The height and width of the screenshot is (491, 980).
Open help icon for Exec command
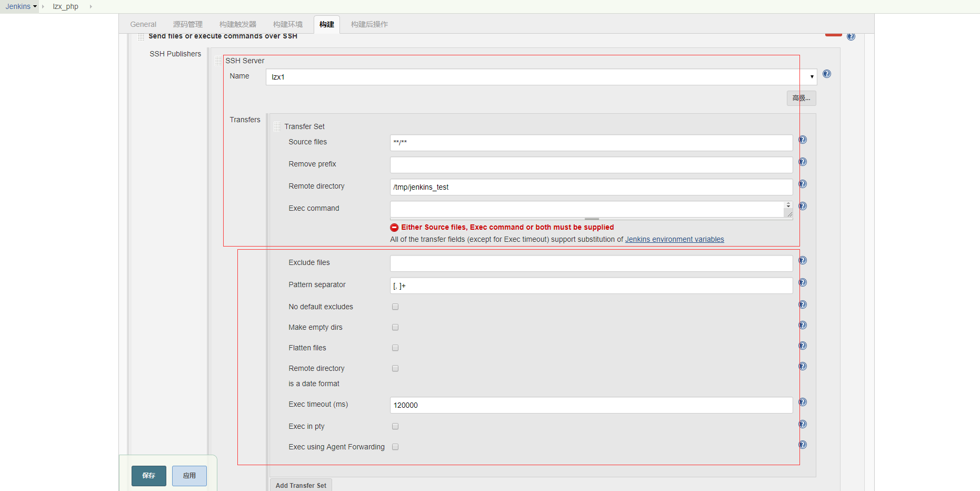tap(803, 206)
